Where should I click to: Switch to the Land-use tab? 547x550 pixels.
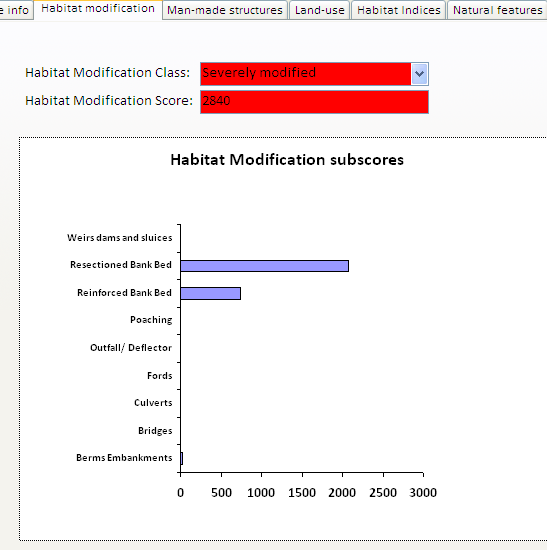coord(320,10)
